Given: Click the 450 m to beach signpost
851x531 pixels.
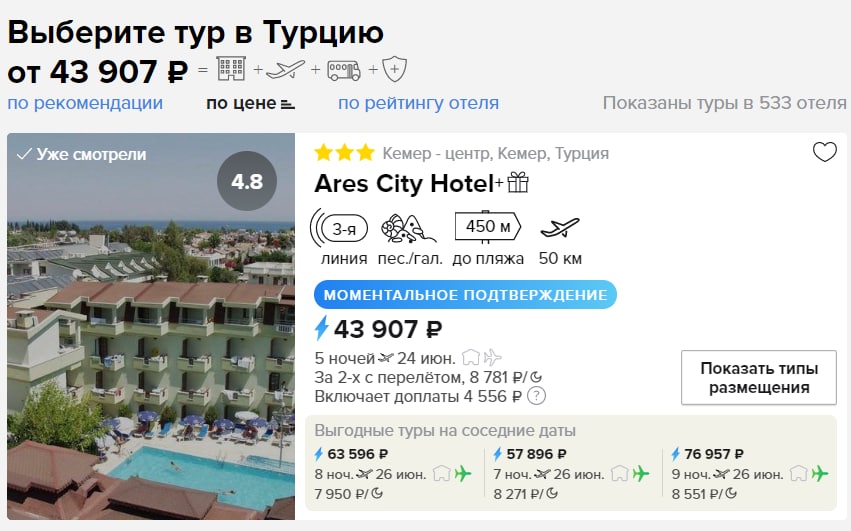Looking at the screenshot, I should tap(486, 228).
